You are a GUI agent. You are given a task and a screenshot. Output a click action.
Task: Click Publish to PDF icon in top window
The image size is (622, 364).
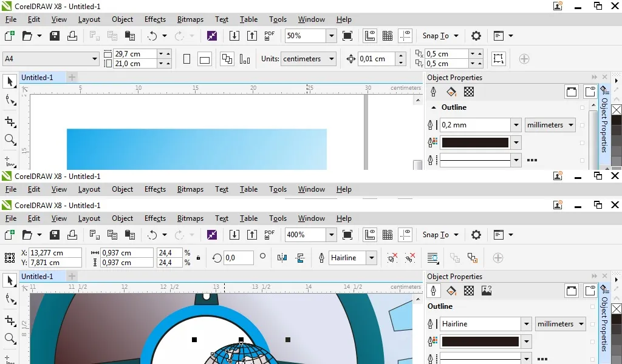[269, 36]
